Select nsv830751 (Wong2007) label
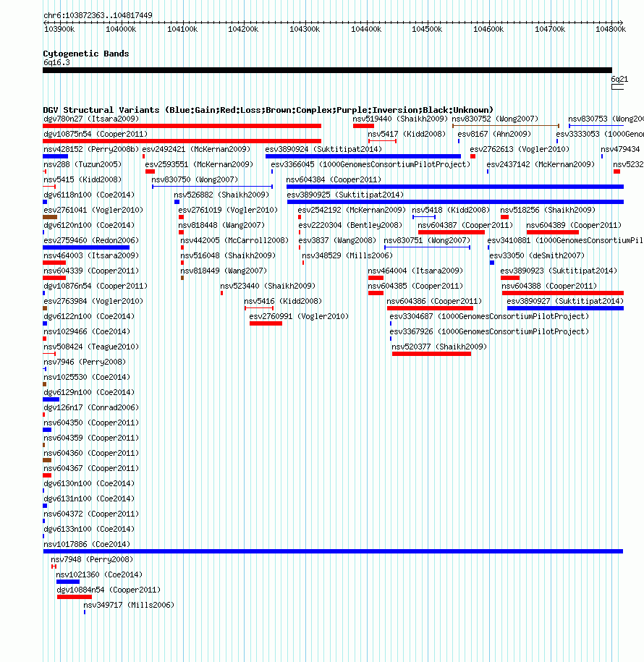The height and width of the screenshot is (662, 644). tap(428, 241)
